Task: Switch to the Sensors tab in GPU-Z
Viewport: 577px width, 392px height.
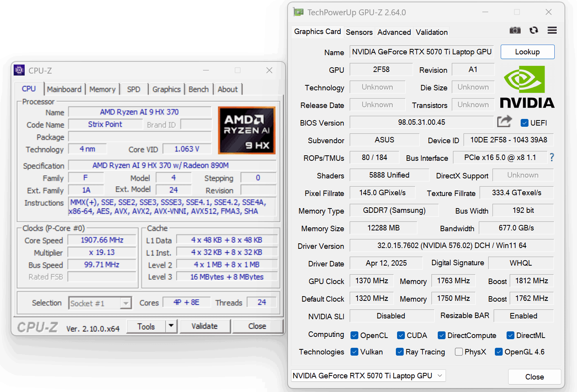Action: click(x=359, y=32)
